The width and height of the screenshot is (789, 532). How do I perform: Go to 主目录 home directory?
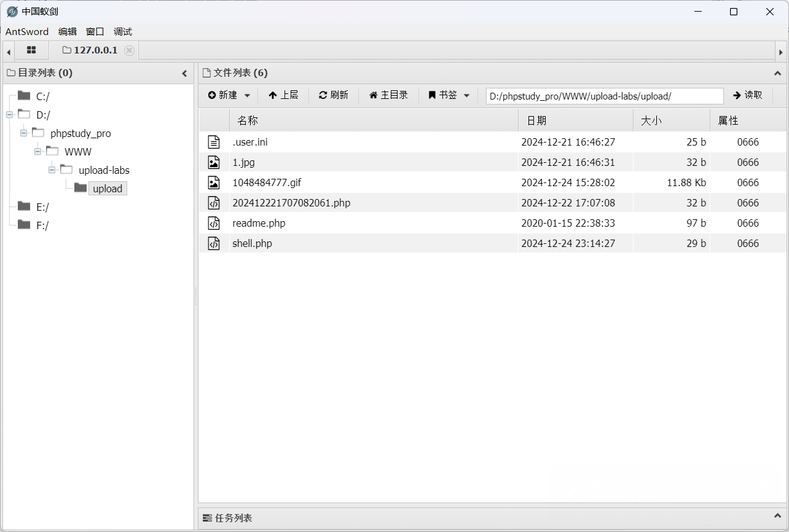pos(388,95)
